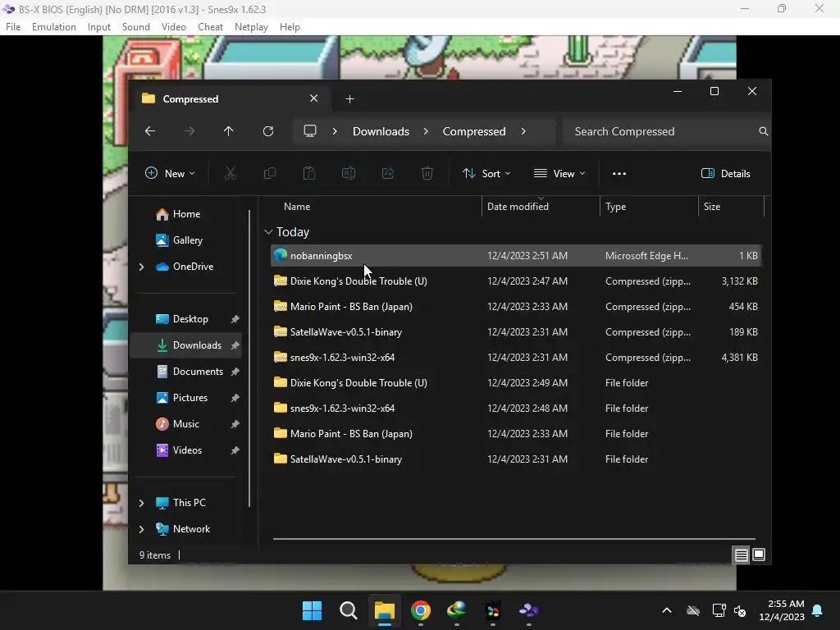Click the Snes9x icon in taskbar
840x630 pixels.
(529, 610)
